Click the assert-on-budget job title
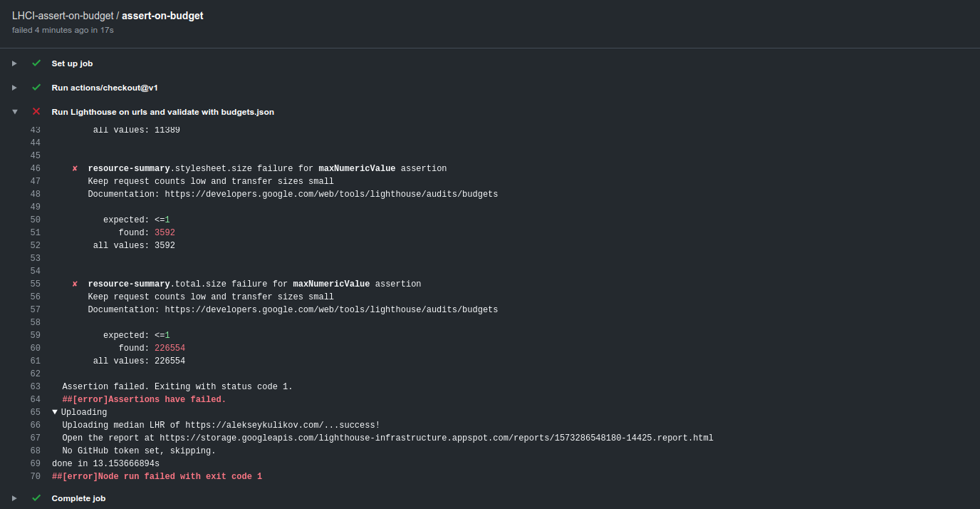The height and width of the screenshot is (509, 980). pyautogui.click(x=162, y=16)
